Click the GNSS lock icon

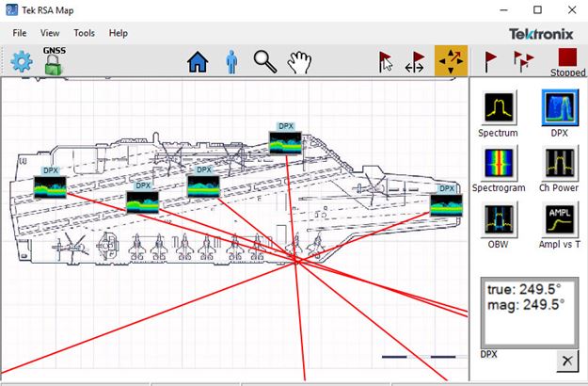click(x=54, y=61)
